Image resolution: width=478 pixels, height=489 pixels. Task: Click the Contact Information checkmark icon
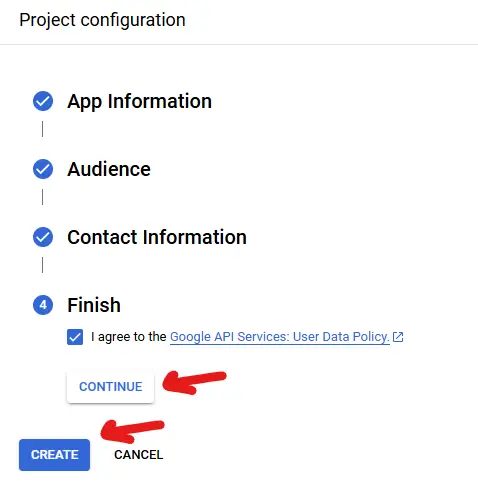tap(43, 237)
